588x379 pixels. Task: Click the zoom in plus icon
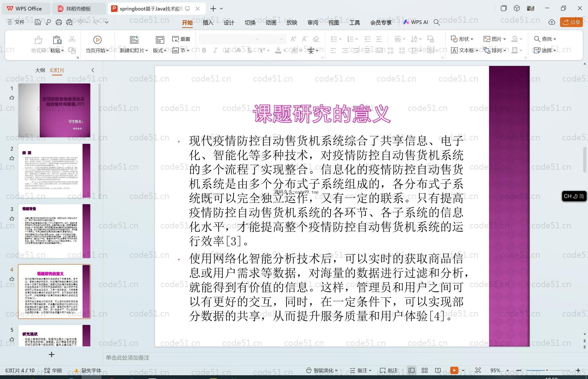click(x=578, y=370)
